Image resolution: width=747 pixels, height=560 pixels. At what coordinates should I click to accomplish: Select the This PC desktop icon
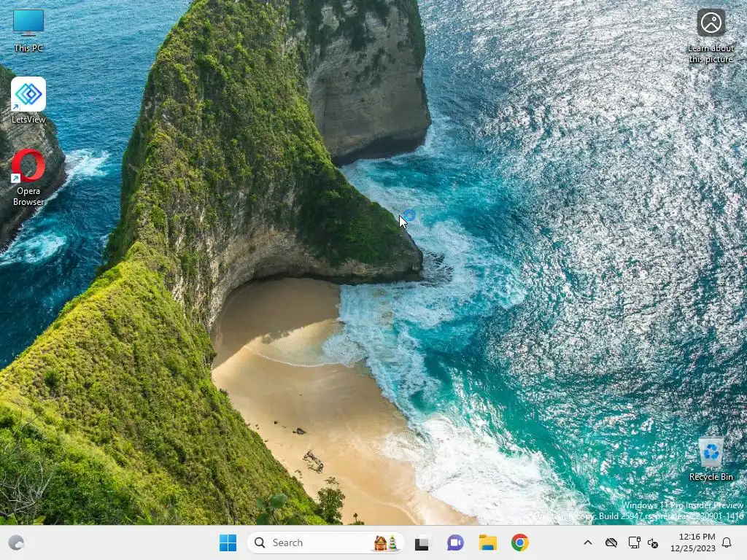(x=28, y=30)
